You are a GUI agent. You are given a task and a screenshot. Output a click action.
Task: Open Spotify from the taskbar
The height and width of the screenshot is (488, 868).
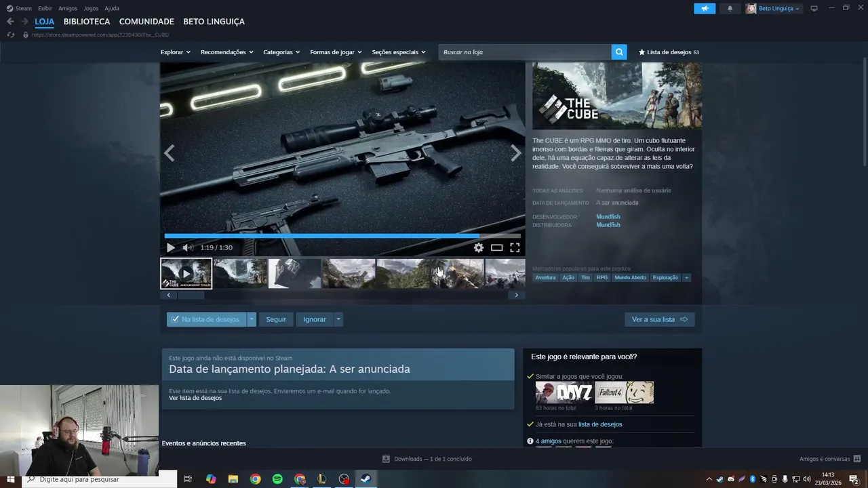(x=277, y=479)
